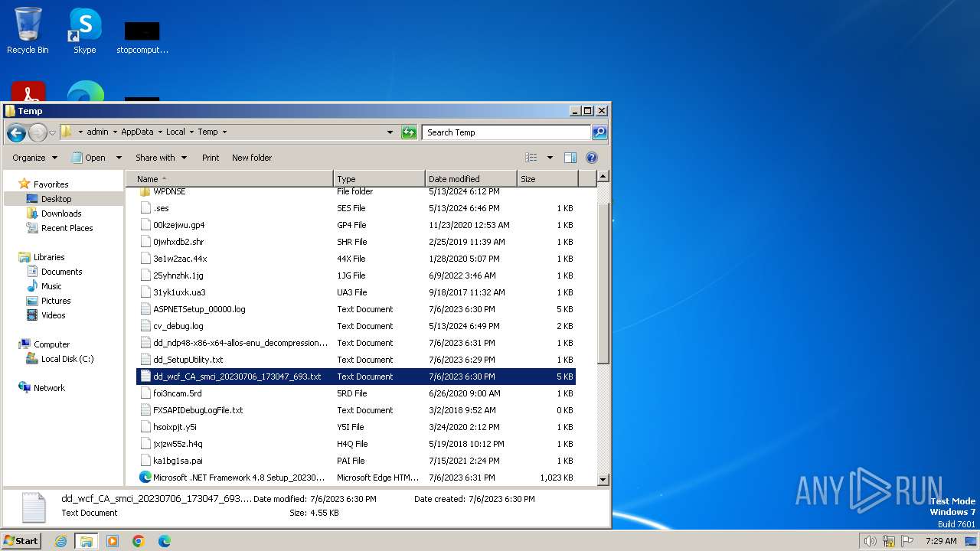Screen dimensions: 980x551
Task: Open Downloads in navigation pane
Action: pyautogui.click(x=61, y=214)
